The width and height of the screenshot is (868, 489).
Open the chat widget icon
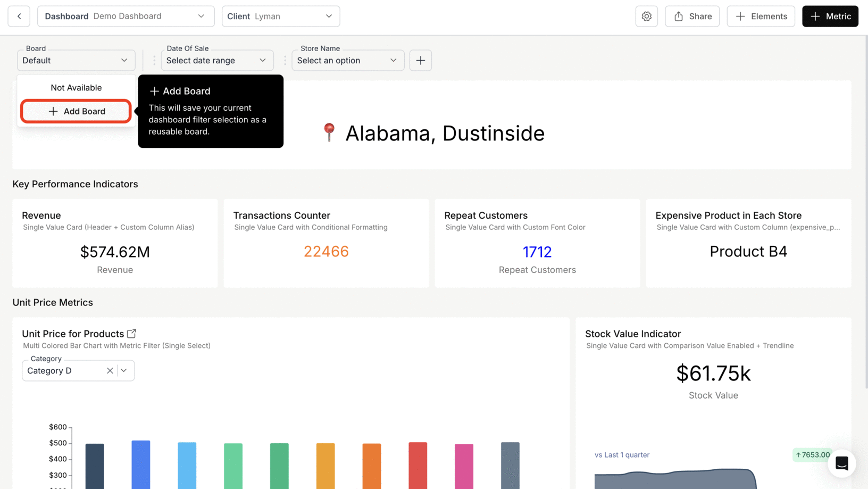(841, 463)
